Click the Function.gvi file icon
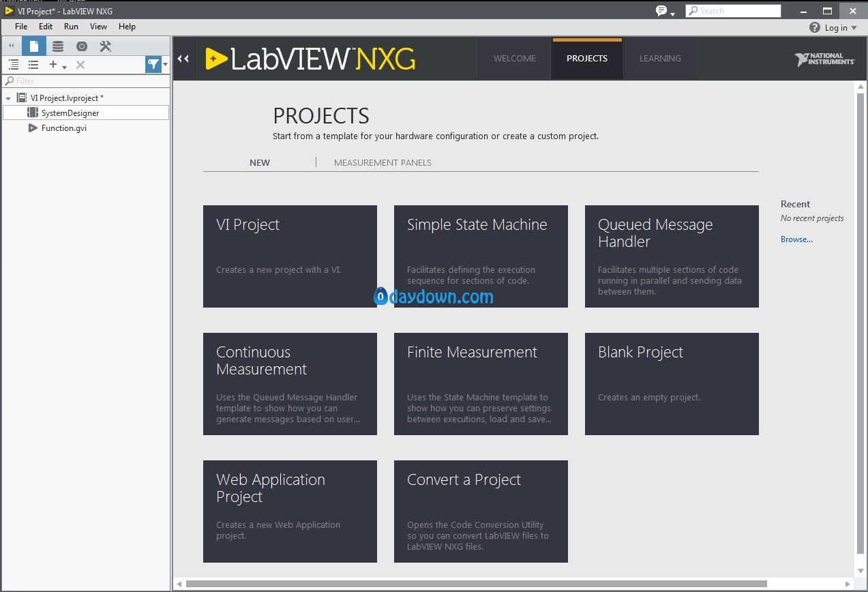This screenshot has height=592, width=868. point(33,128)
